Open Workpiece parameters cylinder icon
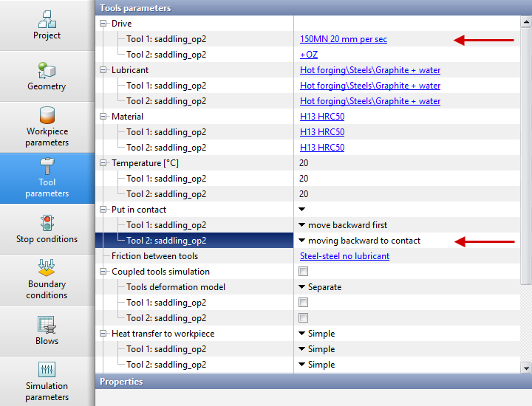 point(47,116)
